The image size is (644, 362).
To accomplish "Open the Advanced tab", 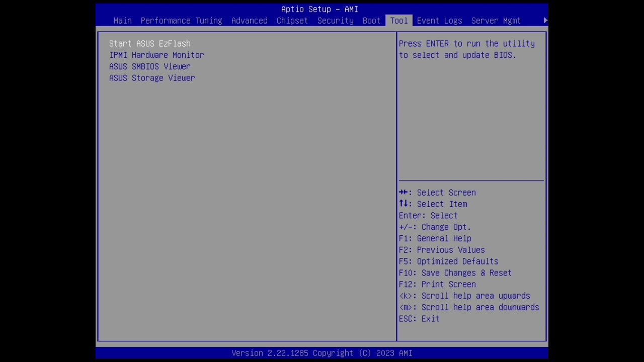I will [x=249, y=21].
